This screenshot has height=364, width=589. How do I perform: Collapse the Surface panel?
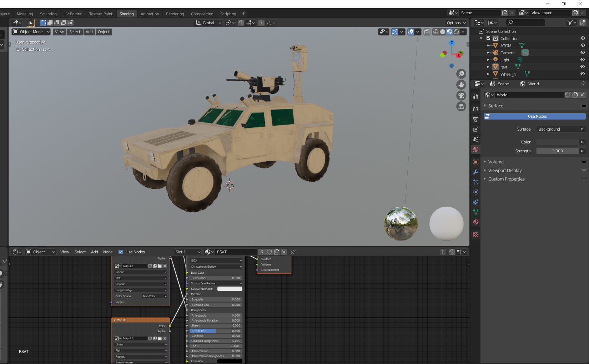point(495,106)
